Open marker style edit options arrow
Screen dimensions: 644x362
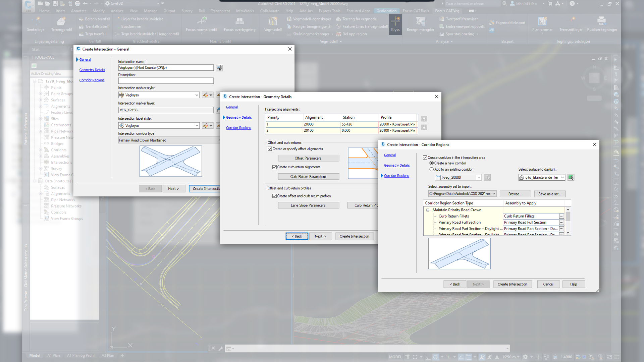pyautogui.click(x=211, y=95)
